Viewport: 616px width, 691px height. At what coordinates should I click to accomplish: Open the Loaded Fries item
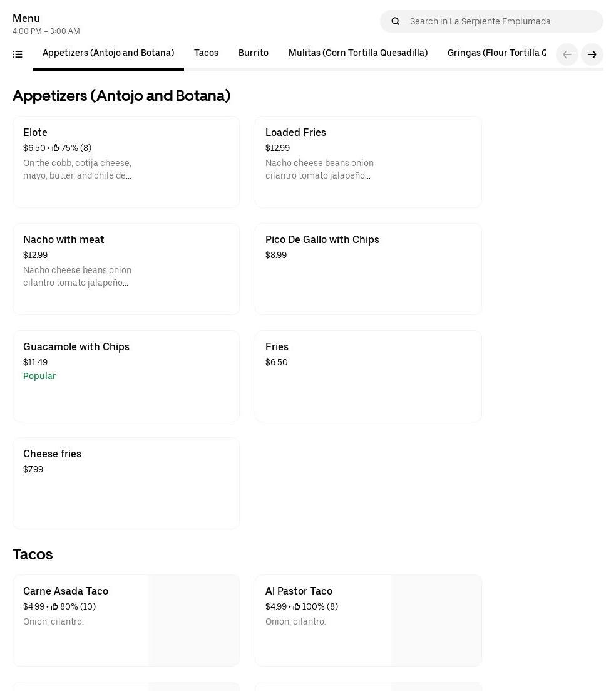pos(368,162)
